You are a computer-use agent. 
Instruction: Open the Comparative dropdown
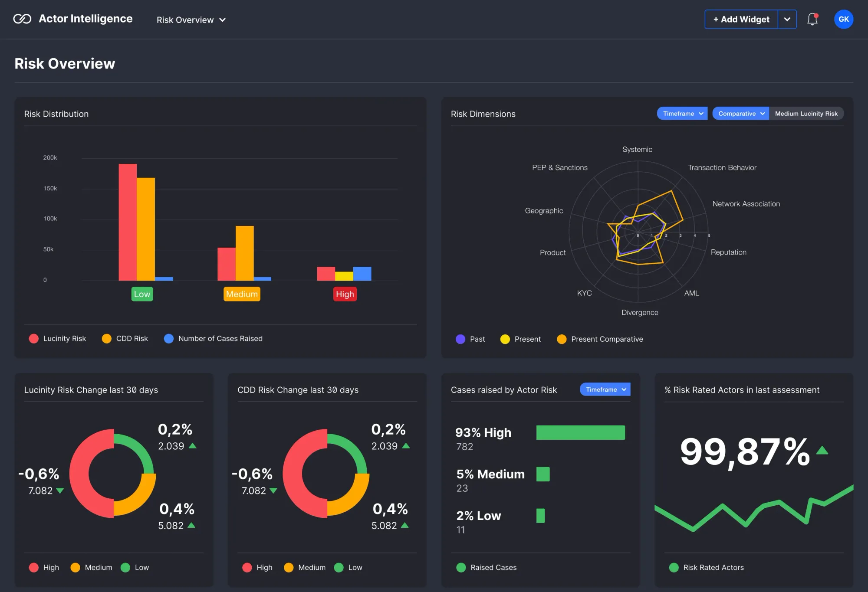[x=740, y=114]
